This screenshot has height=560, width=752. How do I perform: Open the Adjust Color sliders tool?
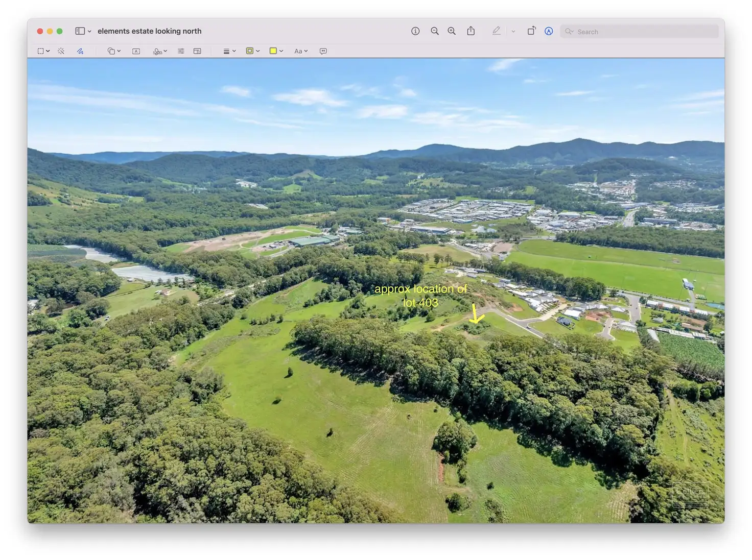tap(181, 51)
